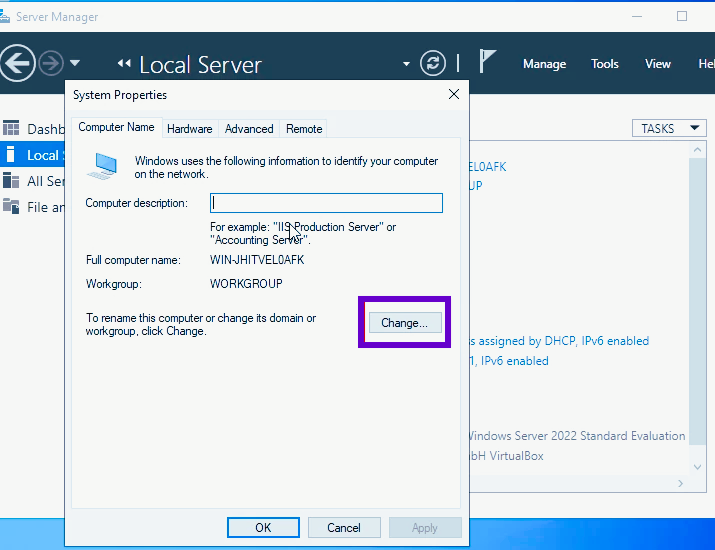Click the horizontal scroll right arrow
Screen dimensions: 715x550
click(680, 483)
